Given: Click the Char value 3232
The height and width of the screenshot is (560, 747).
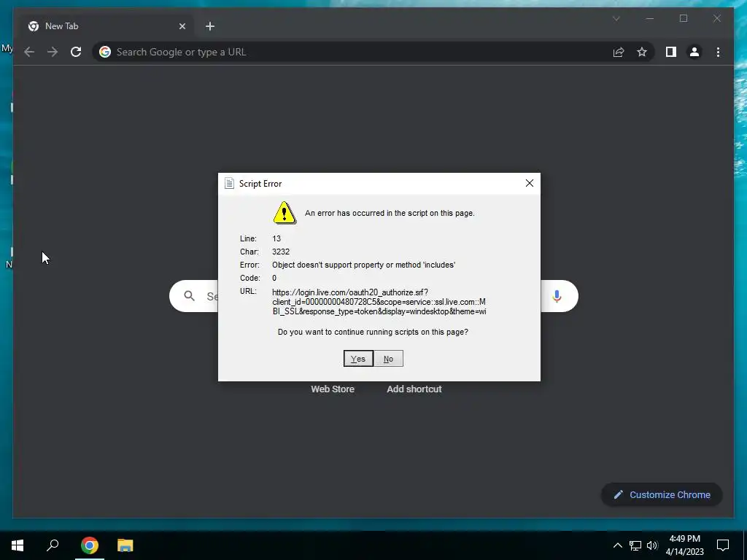Looking at the screenshot, I should [x=281, y=252].
